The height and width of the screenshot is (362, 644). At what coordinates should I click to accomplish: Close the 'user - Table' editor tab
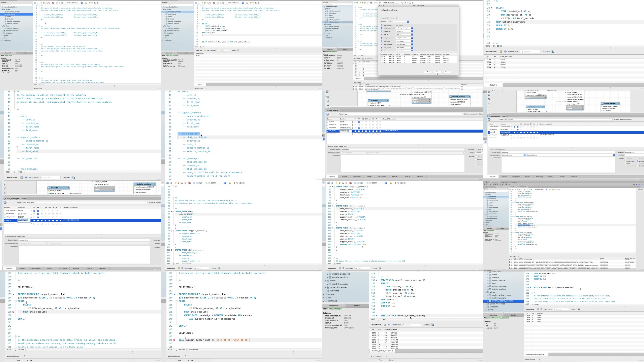tap(340, 110)
